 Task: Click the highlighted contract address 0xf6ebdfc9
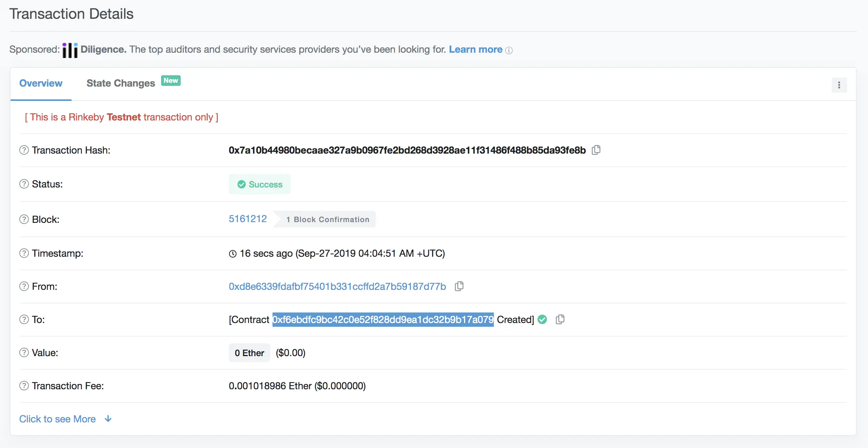pyautogui.click(x=383, y=320)
